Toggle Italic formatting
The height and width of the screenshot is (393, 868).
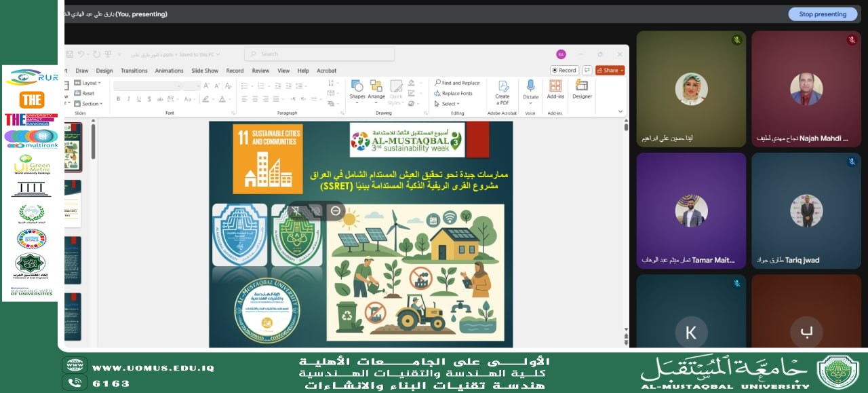[129, 98]
